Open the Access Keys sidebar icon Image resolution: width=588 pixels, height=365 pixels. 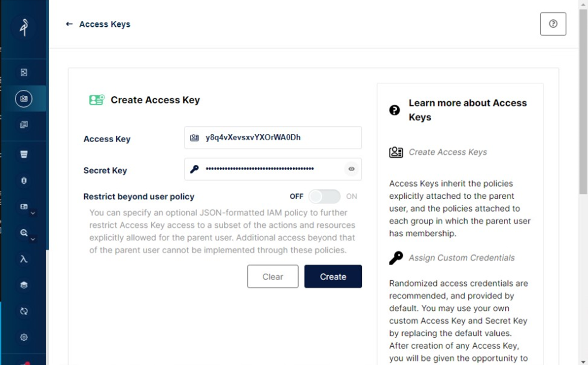click(24, 99)
